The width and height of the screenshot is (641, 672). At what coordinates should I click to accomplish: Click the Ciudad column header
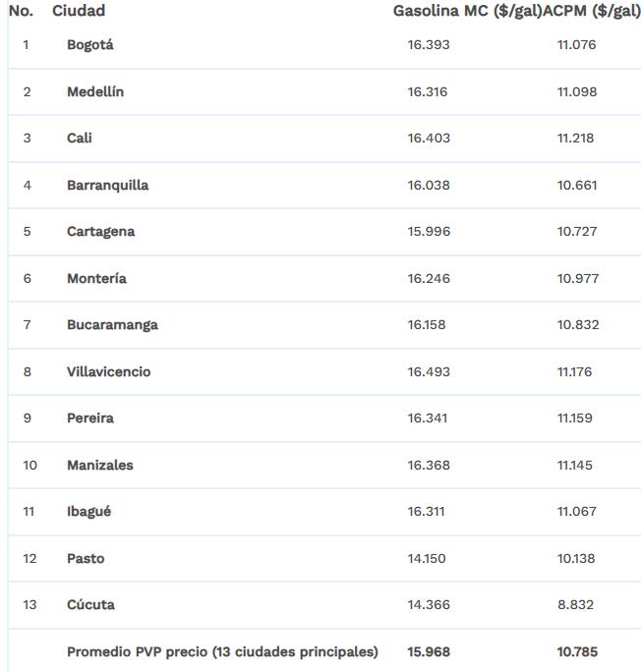(x=79, y=11)
